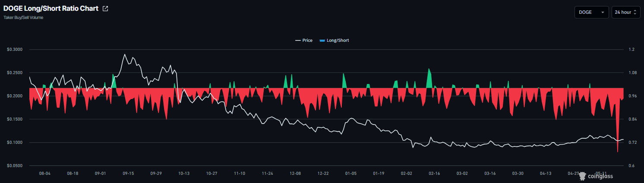Click the 09-15 date label
This screenshot has height=183, width=644.
pos(128,174)
